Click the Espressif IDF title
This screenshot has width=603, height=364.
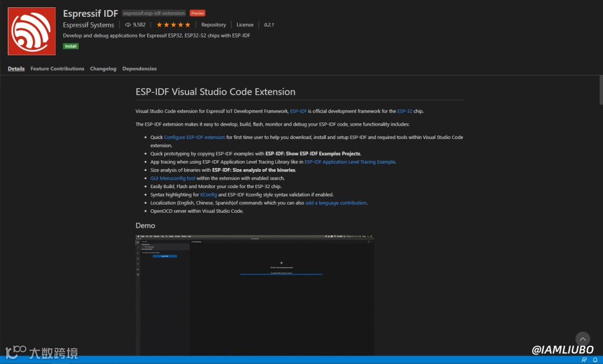[90, 13]
